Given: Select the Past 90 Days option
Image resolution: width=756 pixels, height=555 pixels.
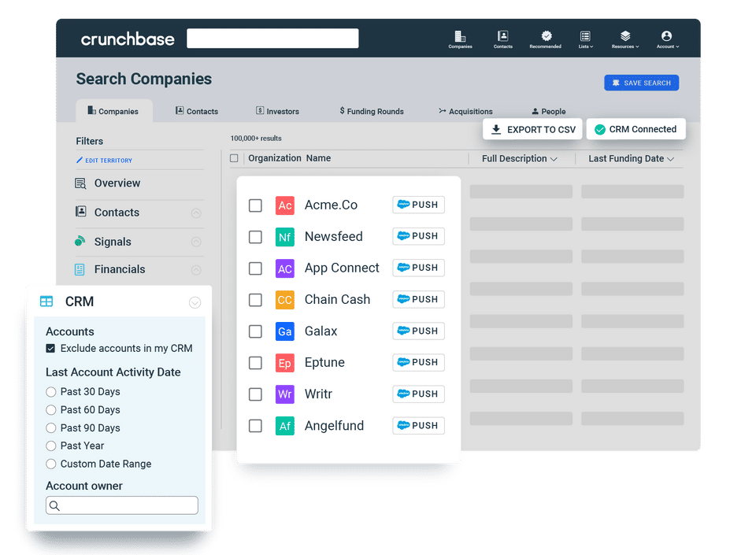Looking at the screenshot, I should [50, 427].
